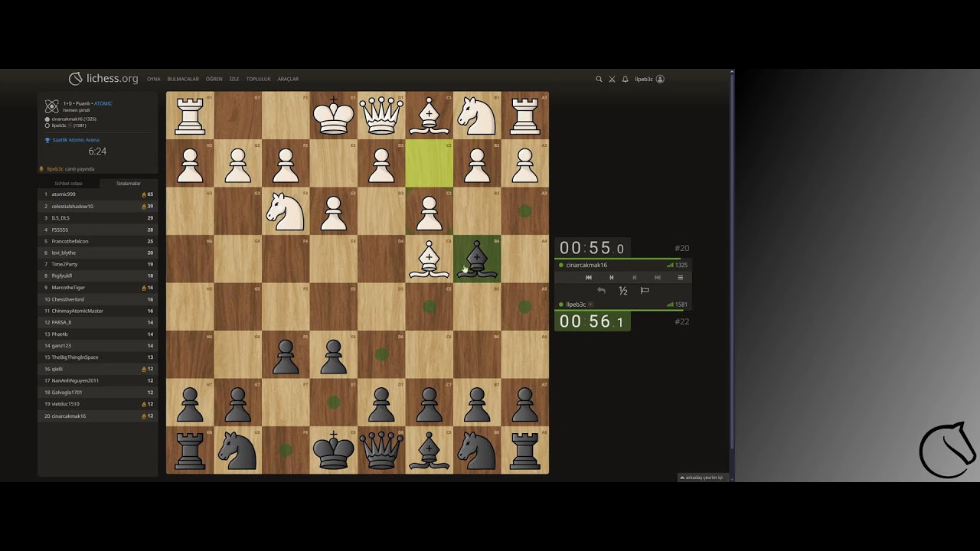This screenshot has height=551, width=980.
Task: Open the TOPLULUK menu
Action: click(x=259, y=79)
